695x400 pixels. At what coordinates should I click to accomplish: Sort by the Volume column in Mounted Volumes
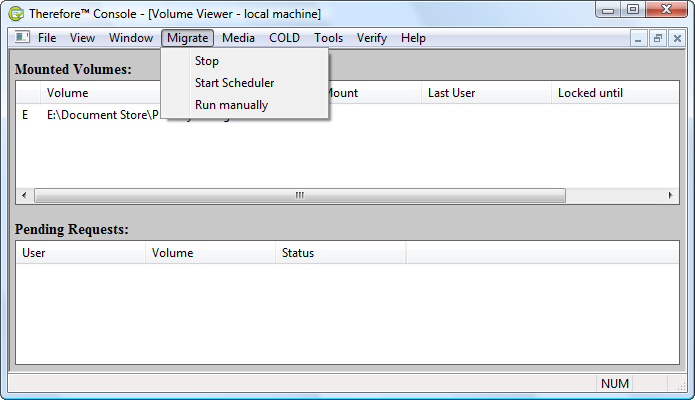(x=101, y=93)
